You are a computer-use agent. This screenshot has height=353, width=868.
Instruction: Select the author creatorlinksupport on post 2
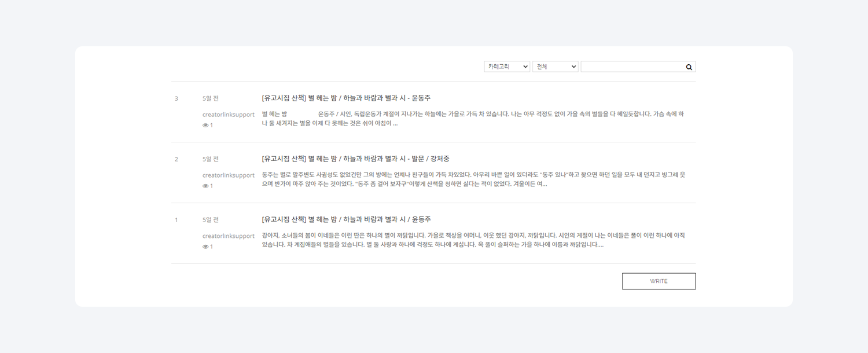pyautogui.click(x=229, y=175)
